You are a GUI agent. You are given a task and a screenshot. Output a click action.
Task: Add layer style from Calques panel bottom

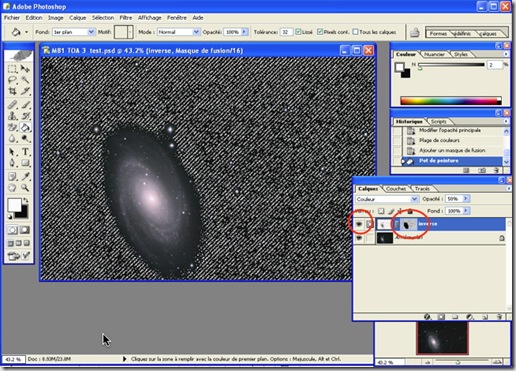pos(427,316)
